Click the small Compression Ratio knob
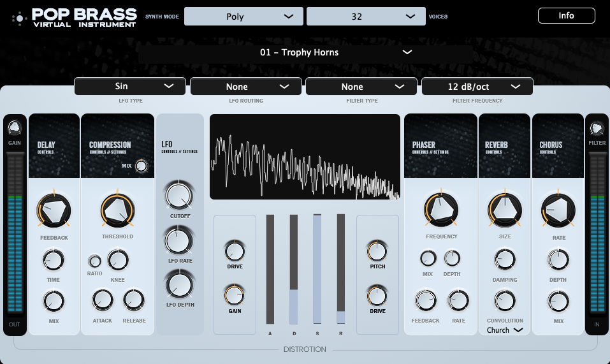This screenshot has height=364, width=610. [95, 261]
